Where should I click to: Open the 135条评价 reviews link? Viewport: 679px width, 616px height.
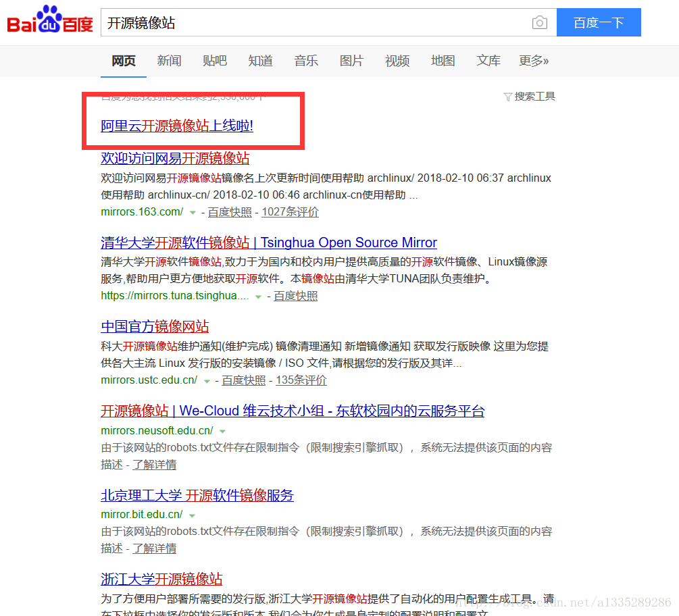[301, 380]
